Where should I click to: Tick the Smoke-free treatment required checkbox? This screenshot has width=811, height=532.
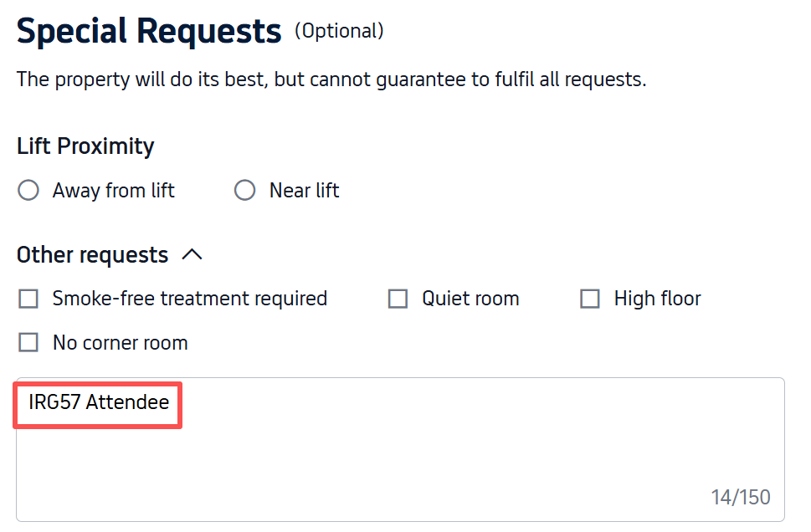point(28,299)
